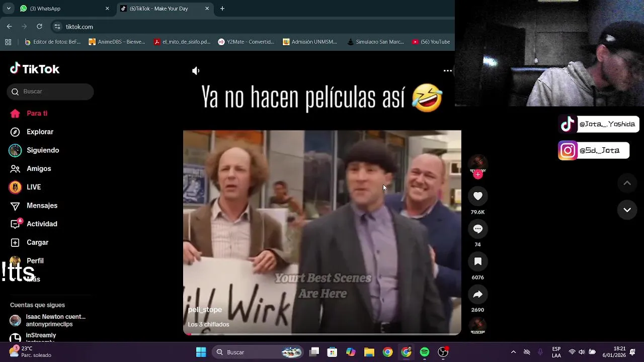Open the sound disc thumbnail below share
The width and height of the screenshot is (644, 362).
477,326
